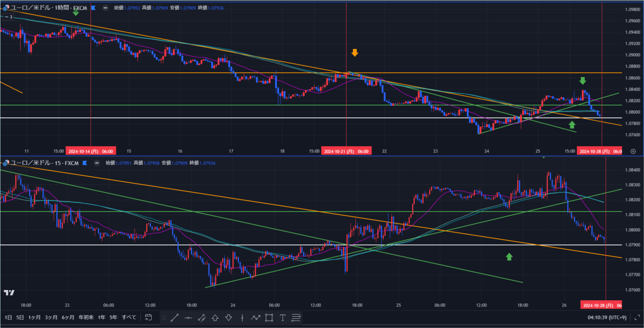This screenshot has height=328, width=644.
Task: Select the 6ヶ月 date range
Action: (68, 317)
